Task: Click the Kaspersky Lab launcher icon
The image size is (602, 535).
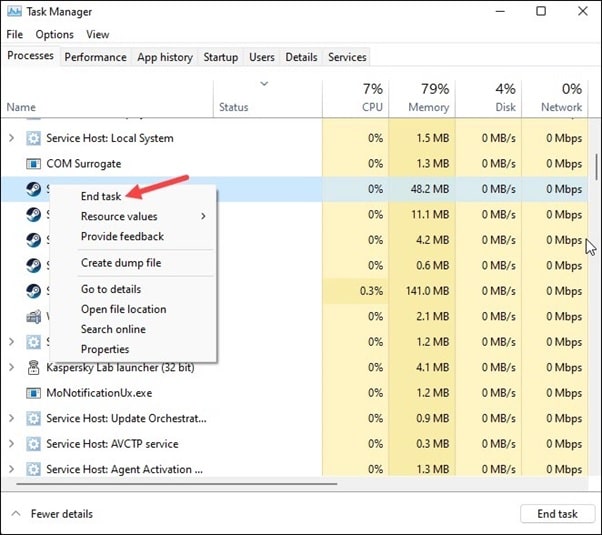Action: (x=34, y=367)
